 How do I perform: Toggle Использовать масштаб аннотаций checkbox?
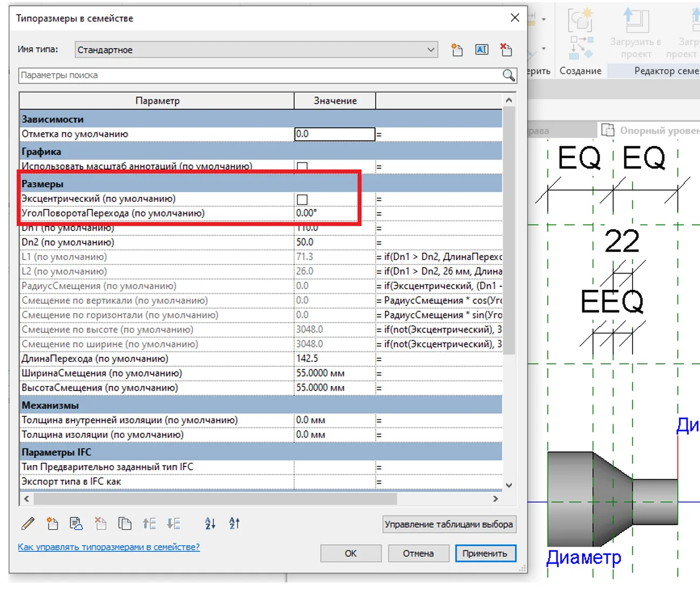pyautogui.click(x=302, y=167)
